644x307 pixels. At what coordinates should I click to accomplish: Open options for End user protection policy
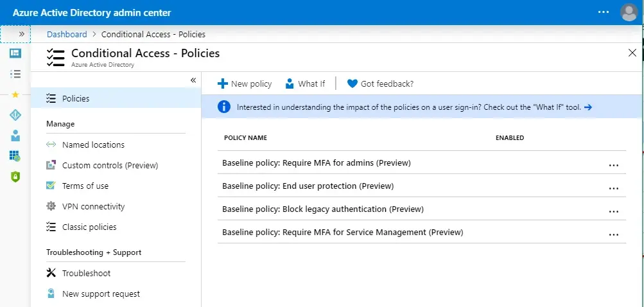(614, 188)
